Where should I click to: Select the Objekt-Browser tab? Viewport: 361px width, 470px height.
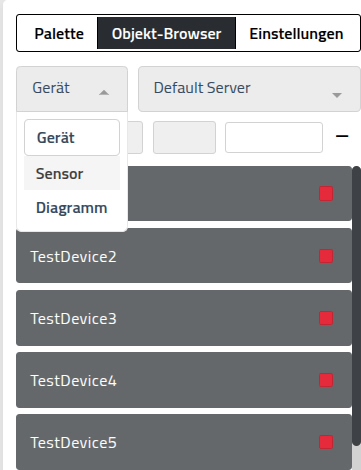pyautogui.click(x=166, y=33)
